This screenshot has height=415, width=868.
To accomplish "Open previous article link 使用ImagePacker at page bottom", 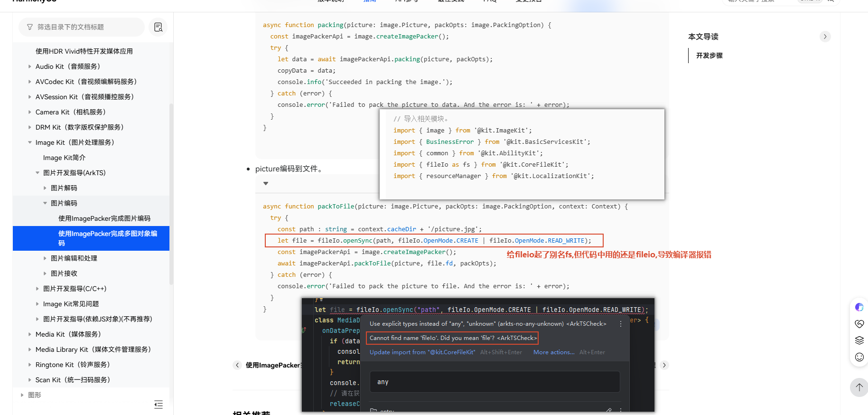I will [x=273, y=365].
